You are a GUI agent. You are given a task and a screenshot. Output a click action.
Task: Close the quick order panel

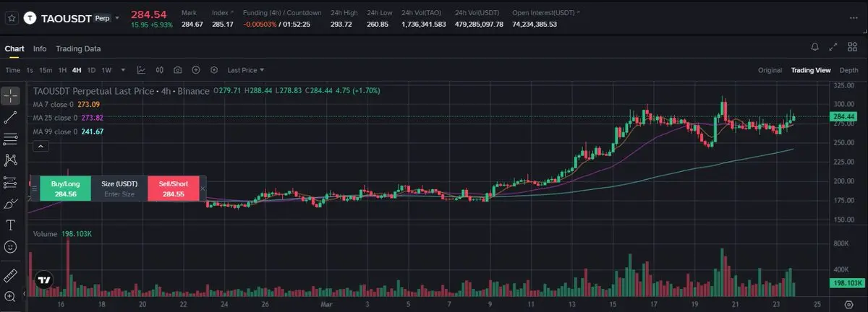(x=203, y=188)
